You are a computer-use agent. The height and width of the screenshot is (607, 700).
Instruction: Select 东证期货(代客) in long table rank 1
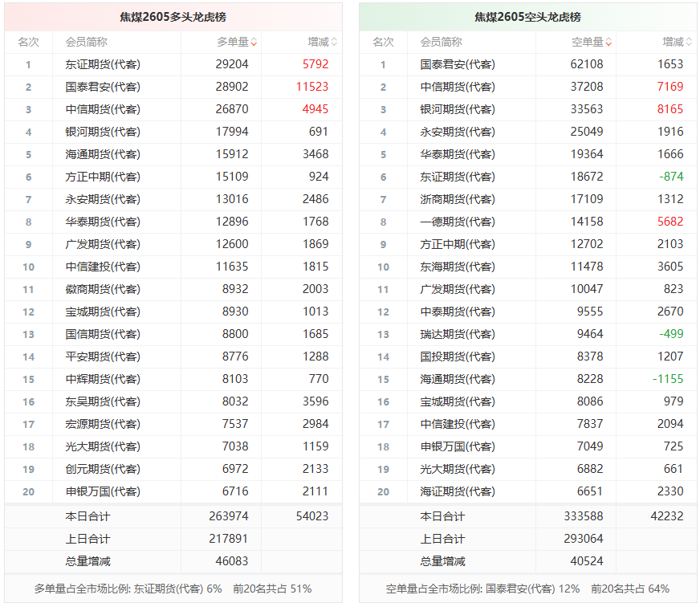point(103,64)
